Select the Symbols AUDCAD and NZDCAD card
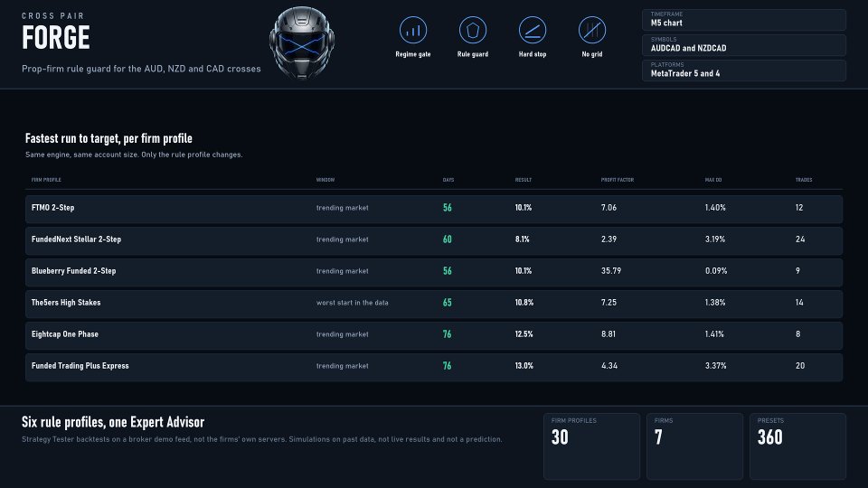This screenshot has height=488, width=868. pos(744,45)
